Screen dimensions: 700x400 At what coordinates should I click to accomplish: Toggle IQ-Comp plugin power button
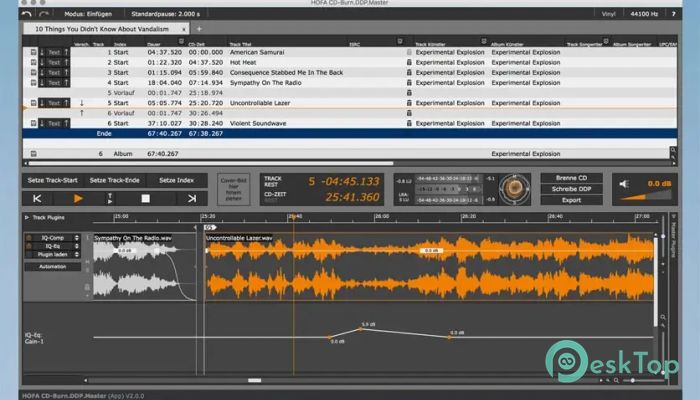click(x=29, y=238)
